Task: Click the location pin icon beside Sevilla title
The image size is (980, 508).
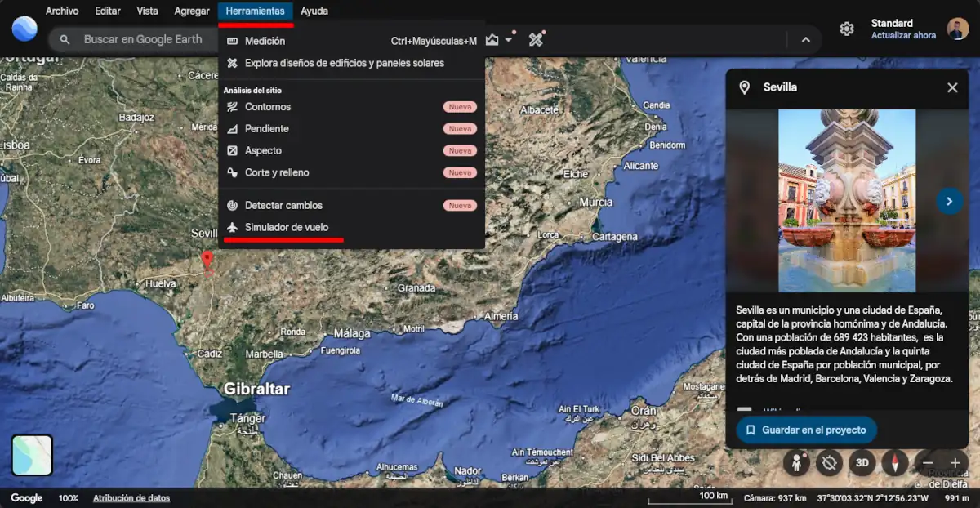Action: [744, 87]
